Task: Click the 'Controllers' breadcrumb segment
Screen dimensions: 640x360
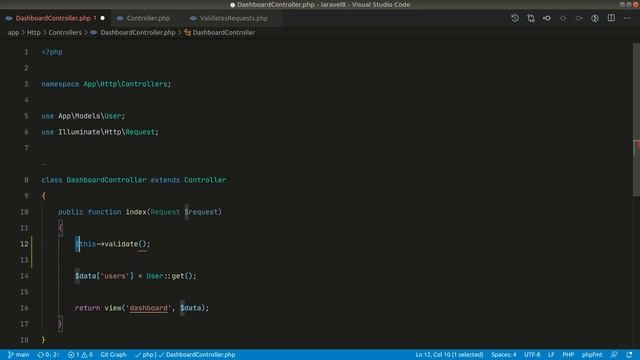Action: (65, 32)
